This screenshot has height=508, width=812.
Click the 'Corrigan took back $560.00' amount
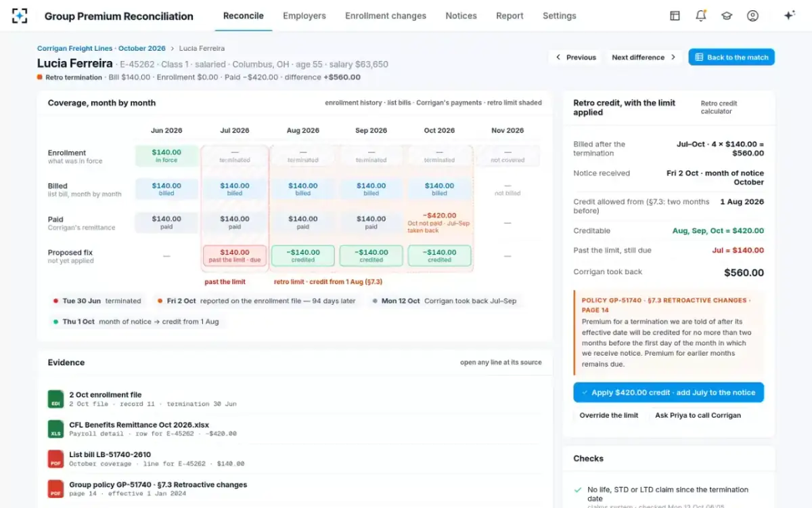coord(744,273)
